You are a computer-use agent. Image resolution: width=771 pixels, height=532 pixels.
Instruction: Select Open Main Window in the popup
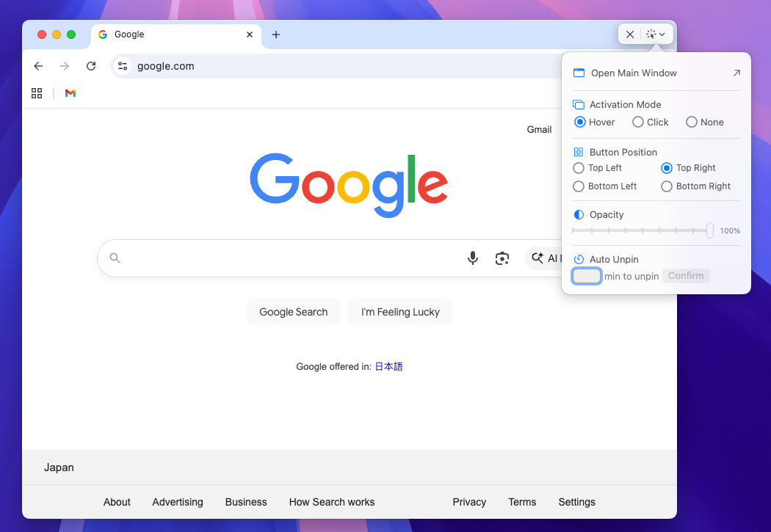[x=632, y=73]
